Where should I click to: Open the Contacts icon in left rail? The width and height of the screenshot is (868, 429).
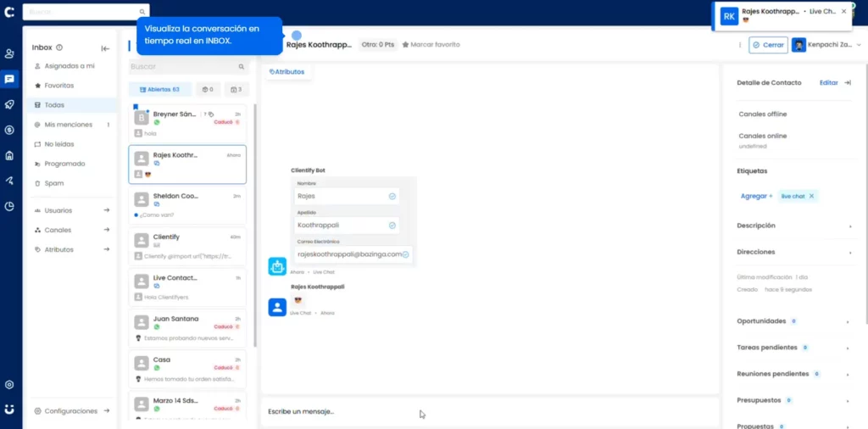click(x=9, y=53)
